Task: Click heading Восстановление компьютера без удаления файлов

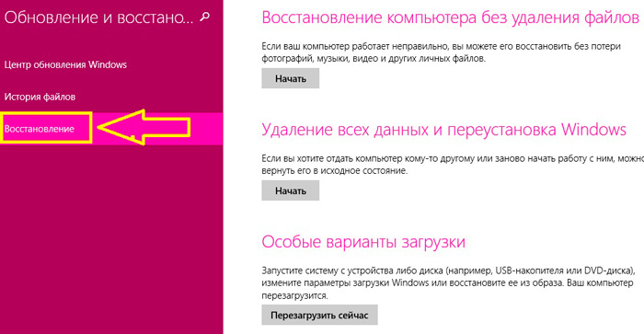Action: (450, 17)
